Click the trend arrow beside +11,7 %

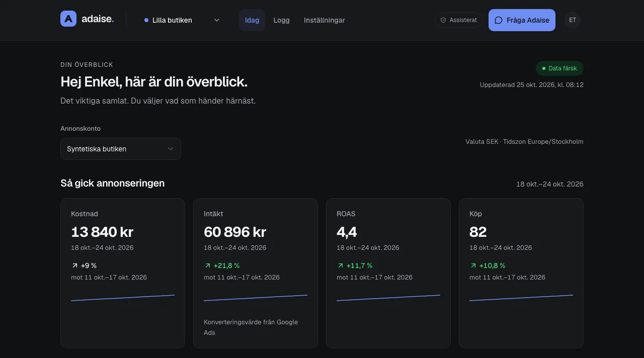(x=341, y=265)
